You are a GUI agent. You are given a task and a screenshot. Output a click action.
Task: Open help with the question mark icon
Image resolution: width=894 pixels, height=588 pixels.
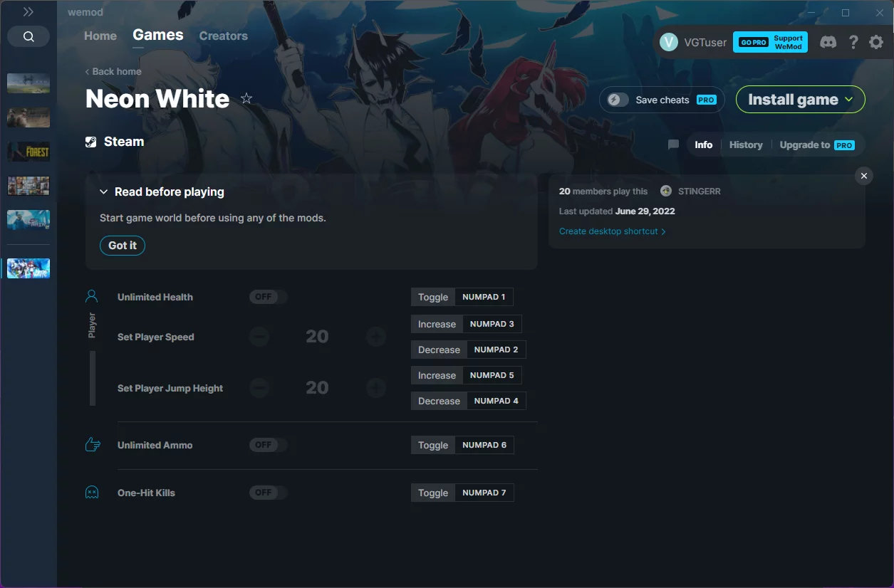coord(853,43)
